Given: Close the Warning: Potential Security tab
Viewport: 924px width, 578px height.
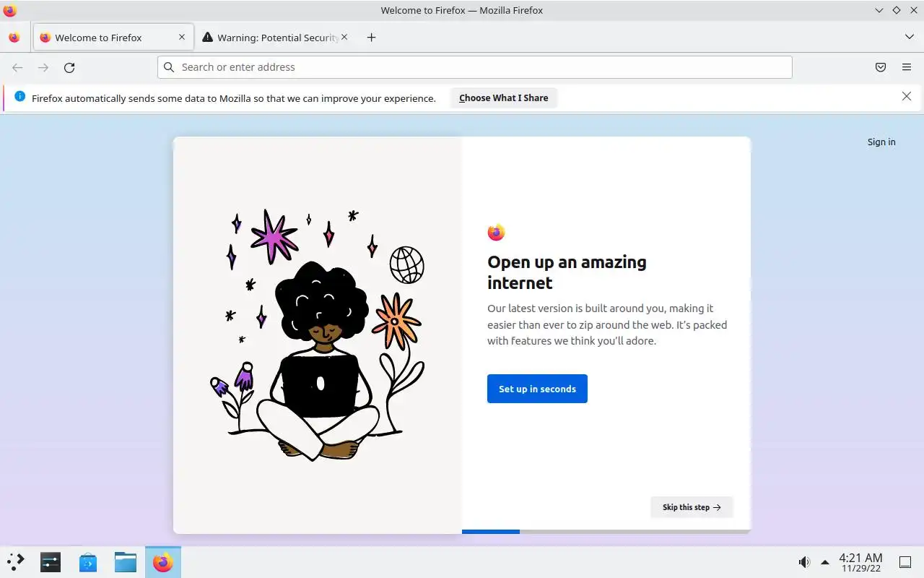Looking at the screenshot, I should coord(344,38).
